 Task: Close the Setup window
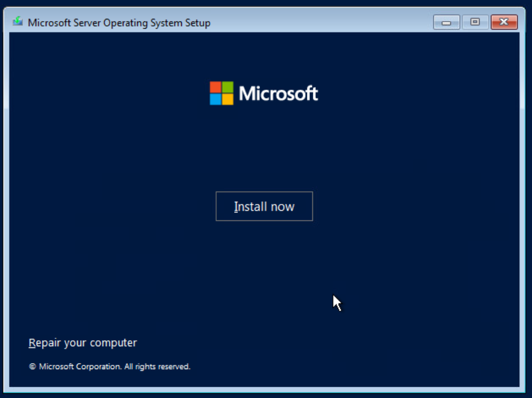504,22
